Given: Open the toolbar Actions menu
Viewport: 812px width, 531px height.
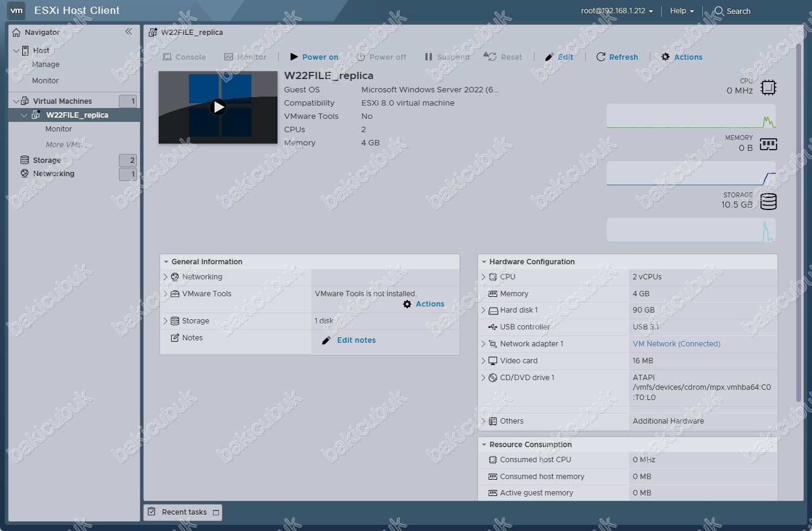Looking at the screenshot, I should 682,57.
